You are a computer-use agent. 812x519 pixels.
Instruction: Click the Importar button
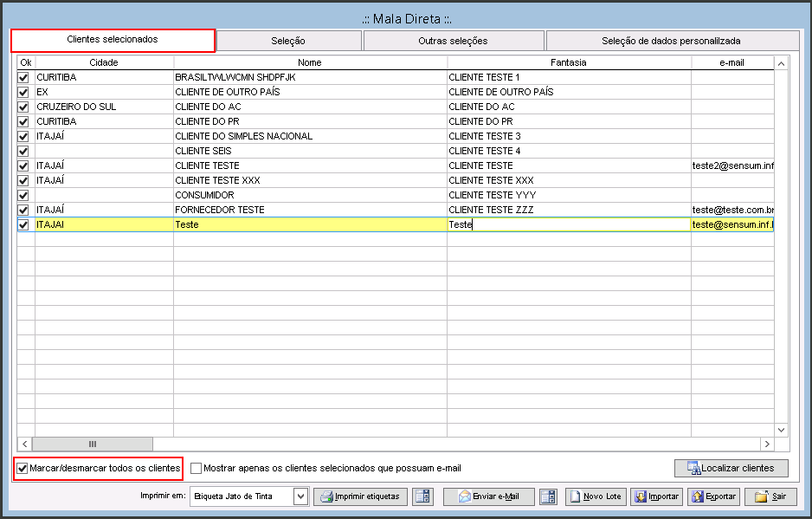coord(657,496)
